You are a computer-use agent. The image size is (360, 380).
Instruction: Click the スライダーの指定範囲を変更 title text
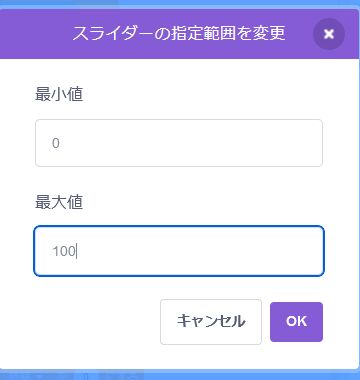[x=179, y=34]
